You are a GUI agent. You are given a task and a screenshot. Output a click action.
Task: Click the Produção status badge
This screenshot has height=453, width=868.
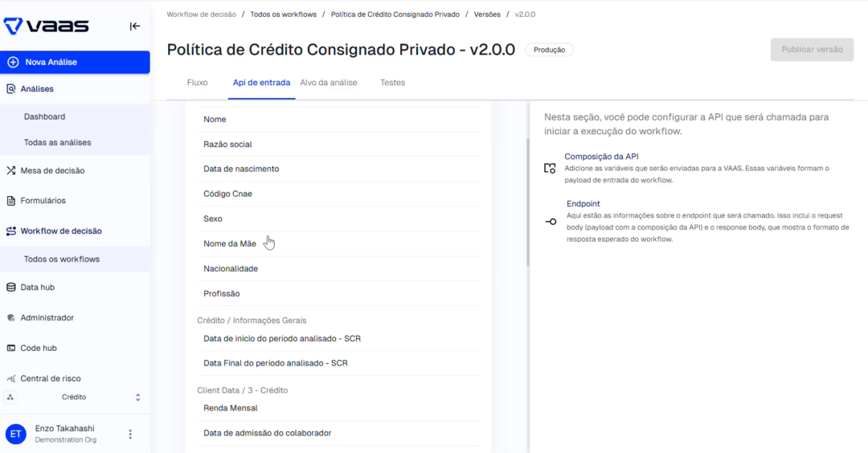click(549, 50)
